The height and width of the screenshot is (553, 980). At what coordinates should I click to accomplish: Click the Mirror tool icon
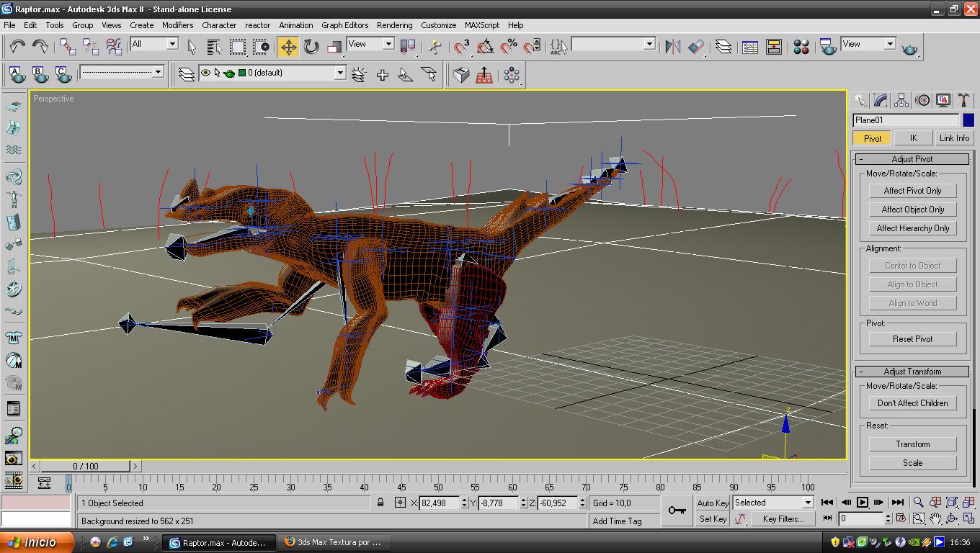click(672, 48)
